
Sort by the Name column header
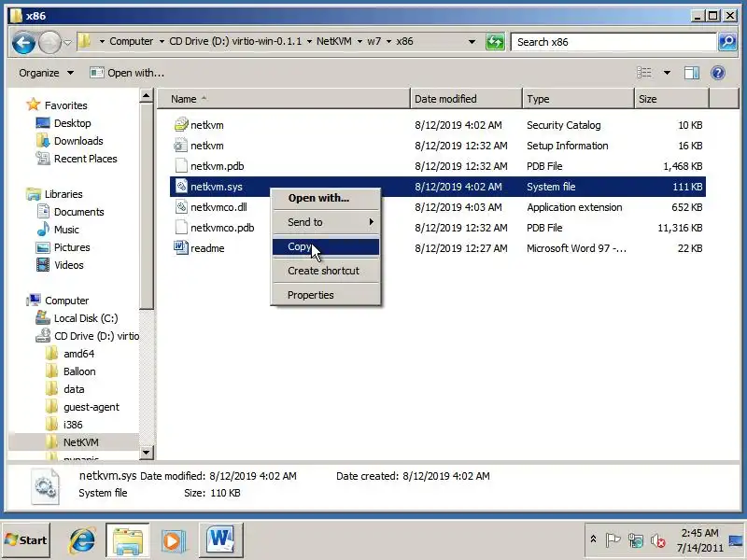click(x=284, y=99)
